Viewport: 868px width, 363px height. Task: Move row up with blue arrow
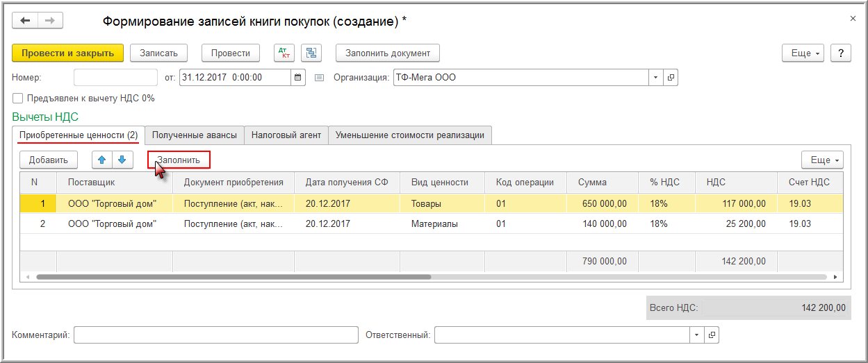102,160
